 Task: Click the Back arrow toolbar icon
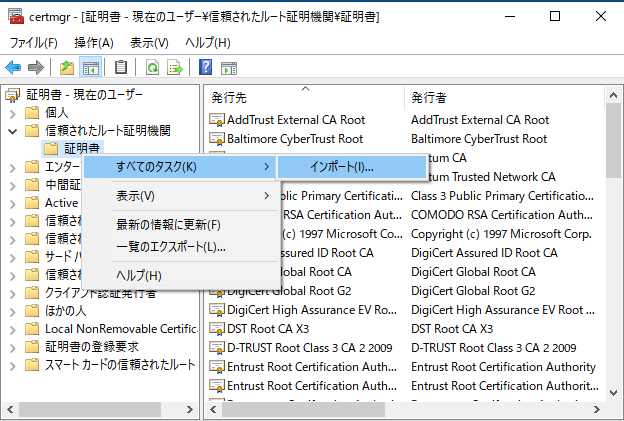[13, 68]
